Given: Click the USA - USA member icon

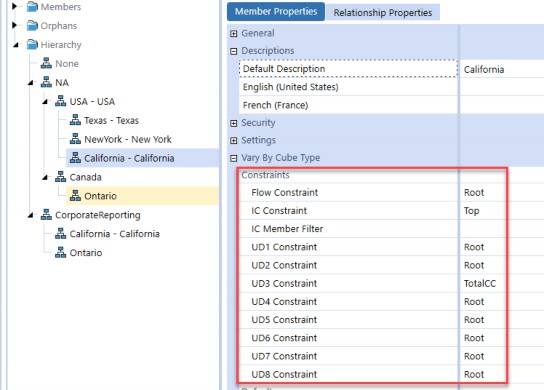Looking at the screenshot, I should (60, 101).
